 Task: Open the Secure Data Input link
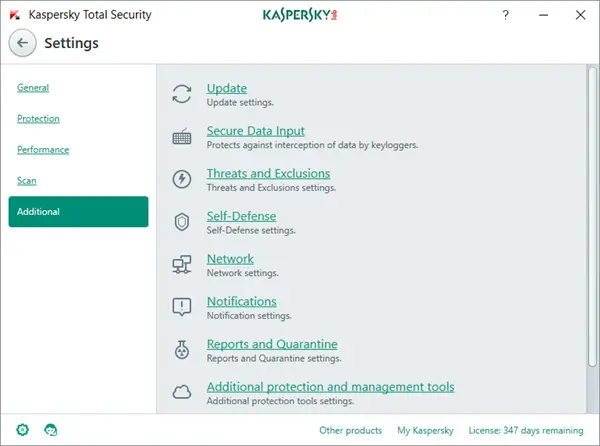(256, 131)
